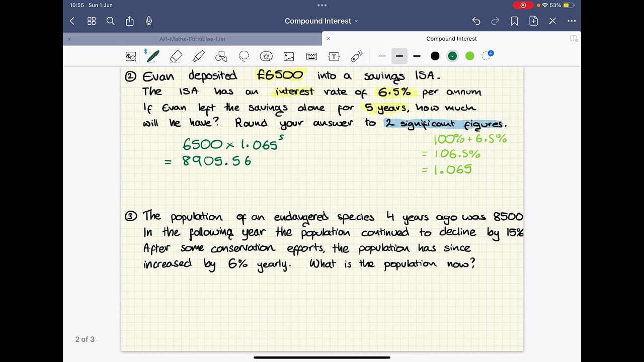Go back using the left chevron
The height and width of the screenshot is (362, 644).
[72, 21]
